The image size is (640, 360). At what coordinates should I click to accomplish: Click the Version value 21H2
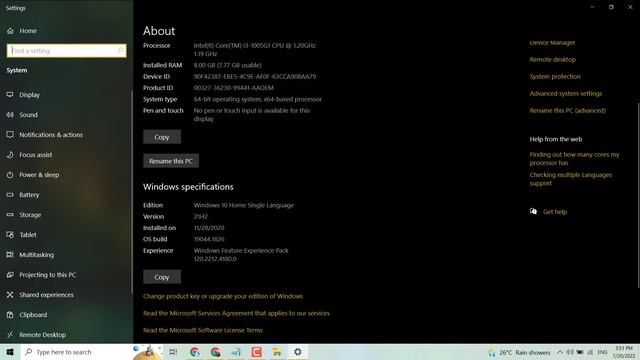click(x=201, y=217)
